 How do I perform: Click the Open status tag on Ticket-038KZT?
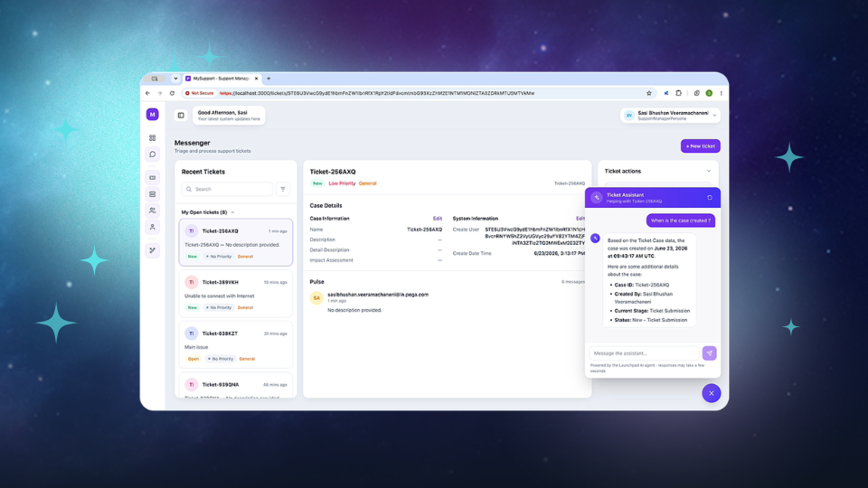tap(193, 359)
